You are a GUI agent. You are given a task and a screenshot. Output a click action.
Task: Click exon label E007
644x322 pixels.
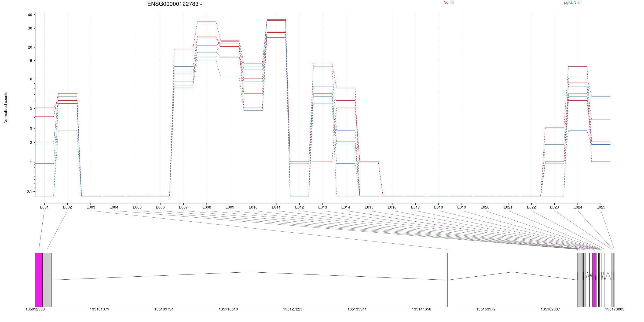[183, 207]
